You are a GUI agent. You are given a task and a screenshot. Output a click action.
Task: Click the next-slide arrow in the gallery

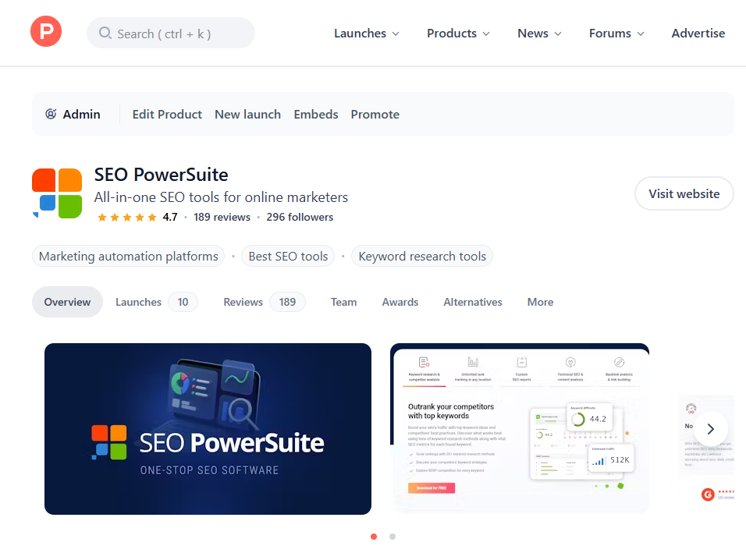tap(710, 429)
